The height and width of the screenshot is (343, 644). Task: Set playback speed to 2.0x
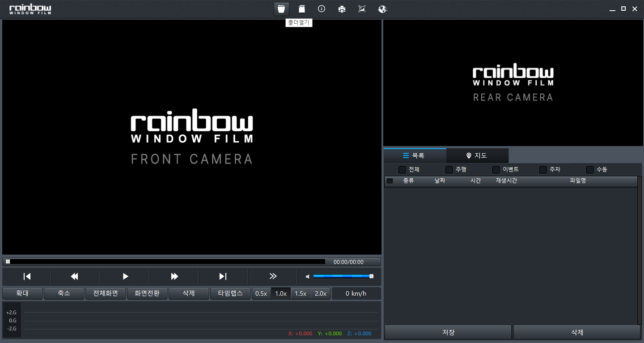tap(320, 293)
